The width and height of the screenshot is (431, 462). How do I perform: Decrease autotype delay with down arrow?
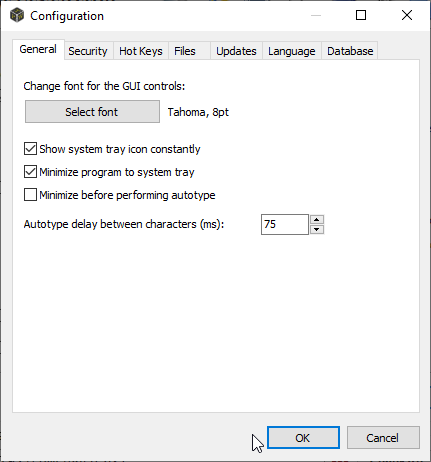pyautogui.click(x=317, y=229)
